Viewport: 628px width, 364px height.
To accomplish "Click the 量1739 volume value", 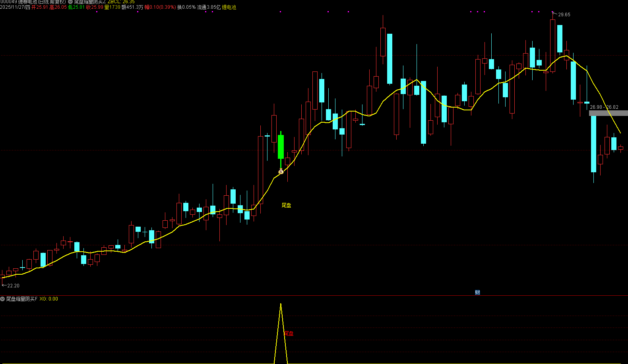I will point(112,7).
